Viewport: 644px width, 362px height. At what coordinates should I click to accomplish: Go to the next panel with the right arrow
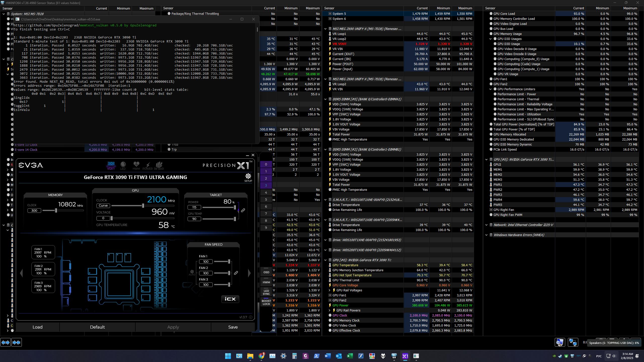pos(249,273)
